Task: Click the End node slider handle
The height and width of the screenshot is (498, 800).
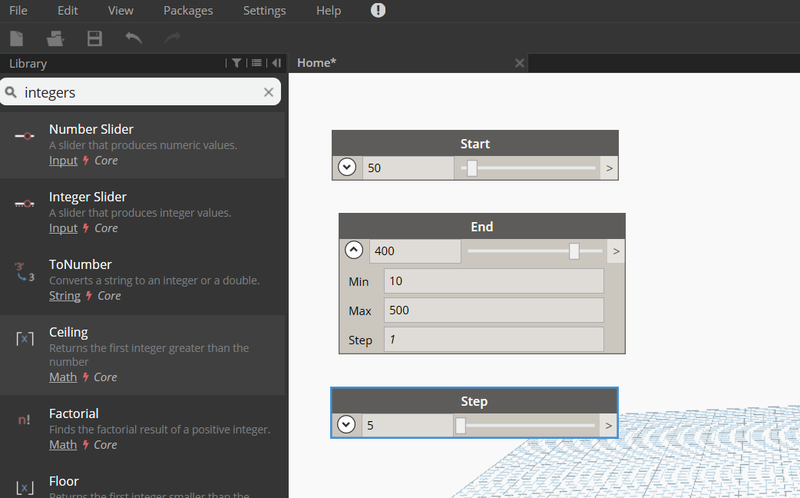Action: tap(574, 251)
